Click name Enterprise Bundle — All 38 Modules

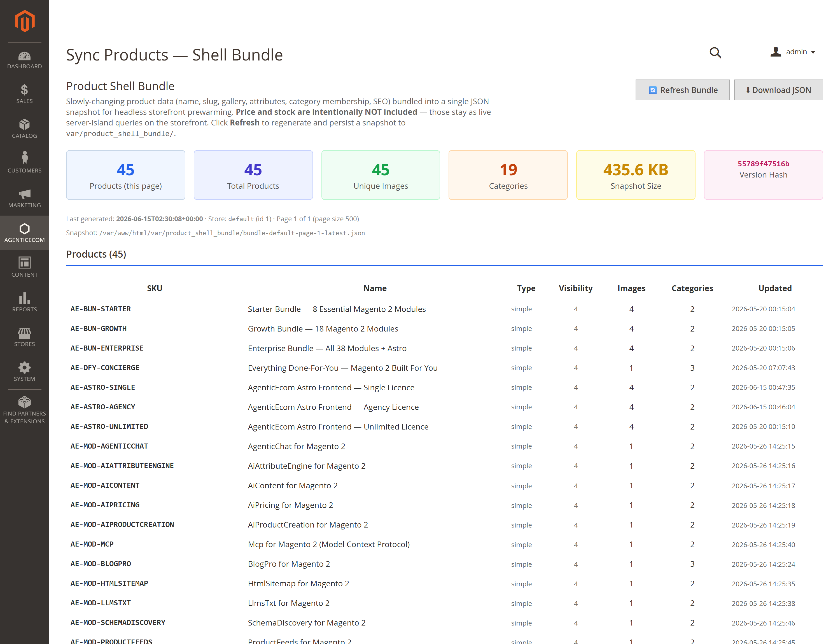(x=327, y=348)
